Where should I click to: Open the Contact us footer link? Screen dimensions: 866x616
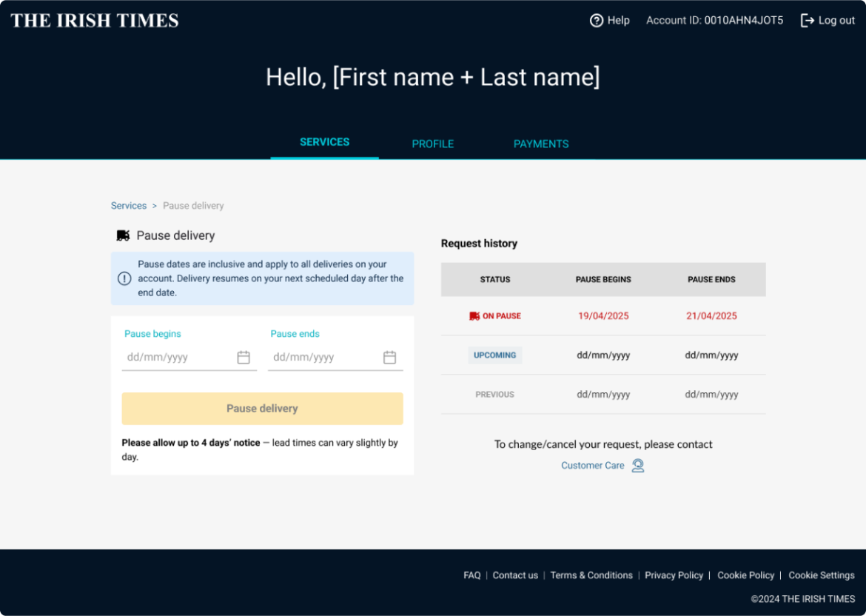point(515,575)
